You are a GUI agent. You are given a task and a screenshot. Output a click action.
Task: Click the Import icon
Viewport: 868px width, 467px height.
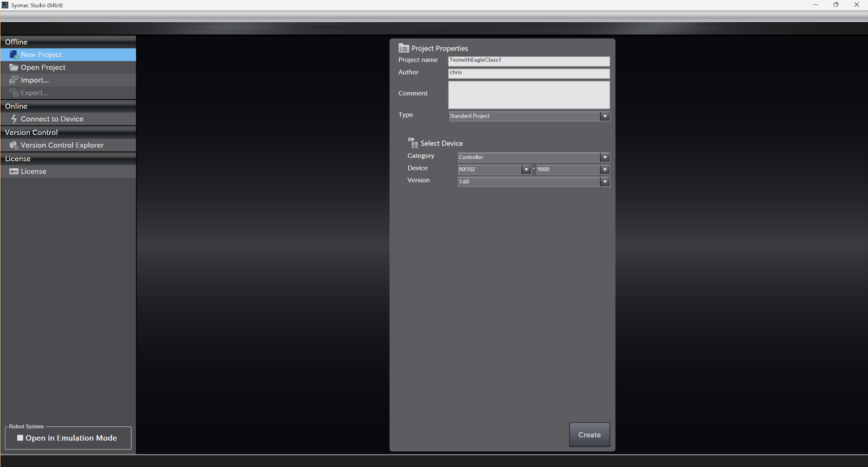14,80
